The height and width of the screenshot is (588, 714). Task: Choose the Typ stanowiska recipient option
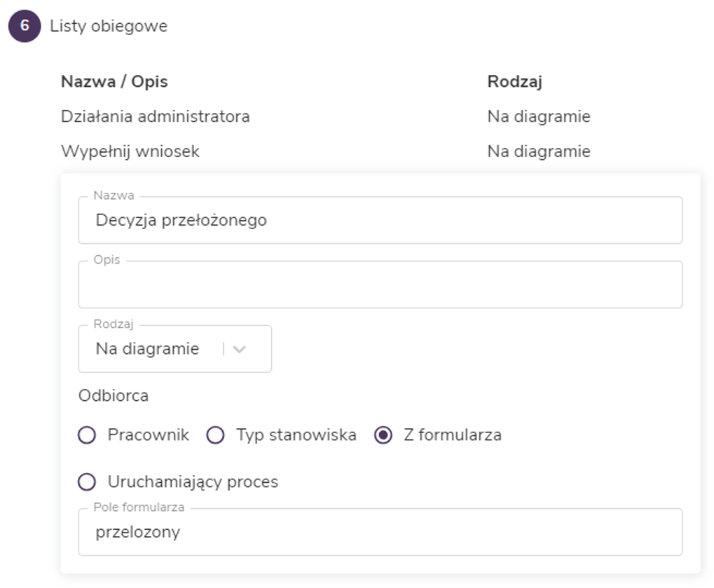tap(216, 435)
